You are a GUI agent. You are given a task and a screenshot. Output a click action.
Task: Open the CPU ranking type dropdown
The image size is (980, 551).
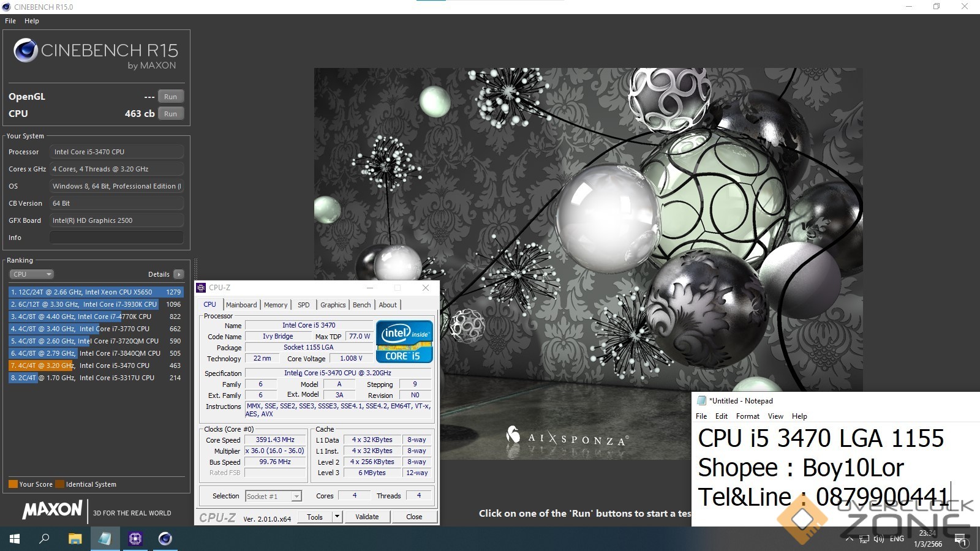click(31, 274)
